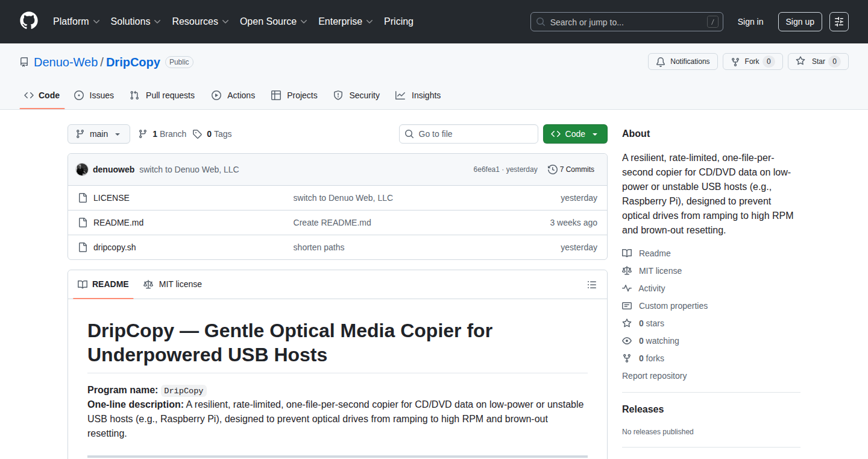Screen dimensions: 868x459
Task: Open the Pricing page
Action: point(398,21)
